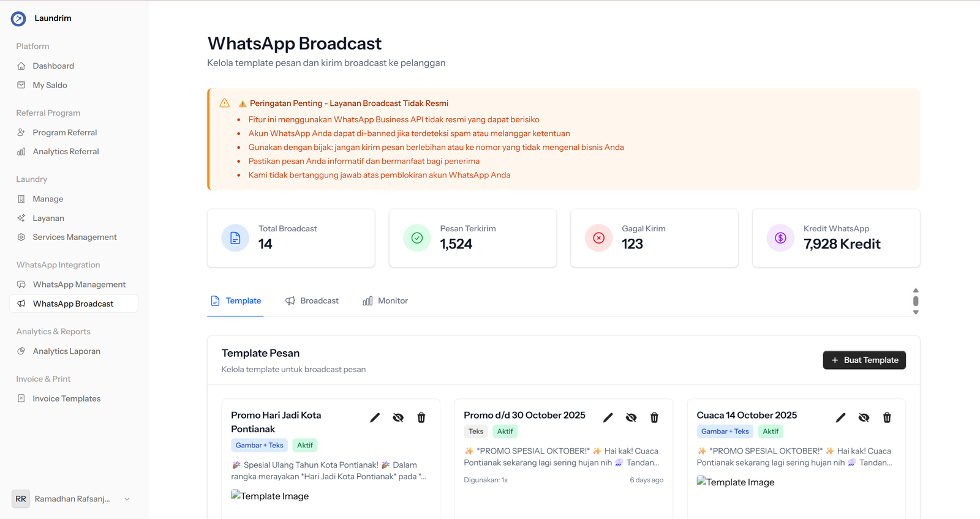Edit the Promo Hari Jadi Kota Pontianak template
The width and height of the screenshot is (980, 519).
point(375,417)
